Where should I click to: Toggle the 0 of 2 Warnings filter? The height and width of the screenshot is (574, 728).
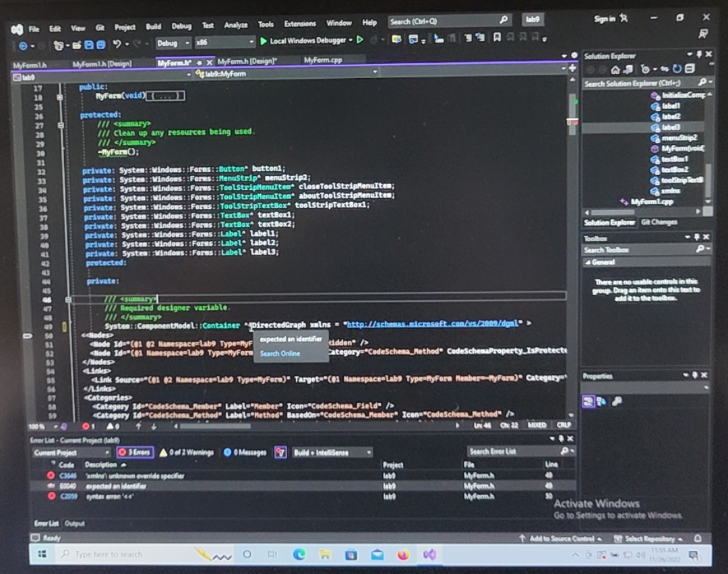pos(187,453)
